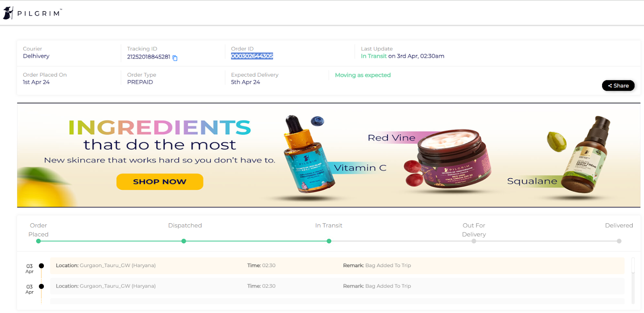Click the second Gurgaon_Tauru_GW tracking entry
Viewport: 644px width, 313px height.
pos(337,286)
